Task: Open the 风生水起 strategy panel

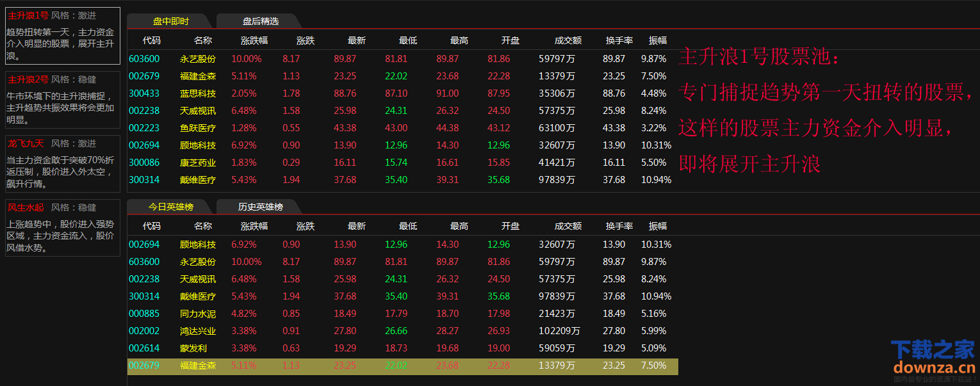Action: click(x=61, y=227)
